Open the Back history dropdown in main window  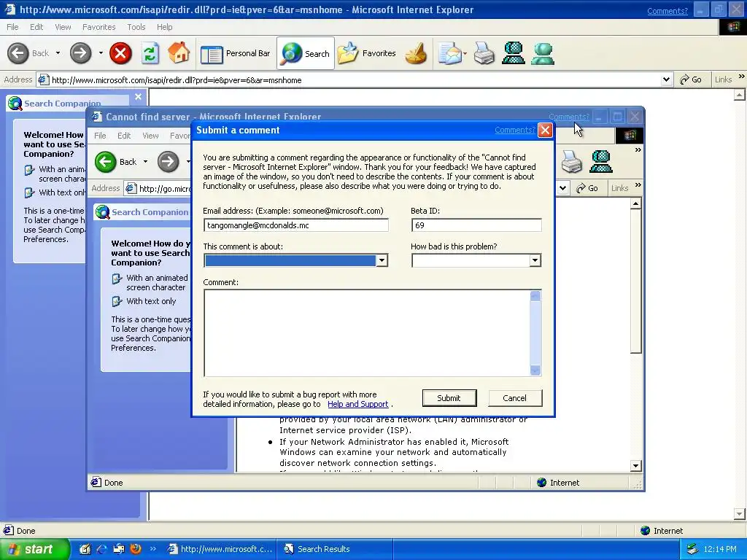tap(58, 53)
